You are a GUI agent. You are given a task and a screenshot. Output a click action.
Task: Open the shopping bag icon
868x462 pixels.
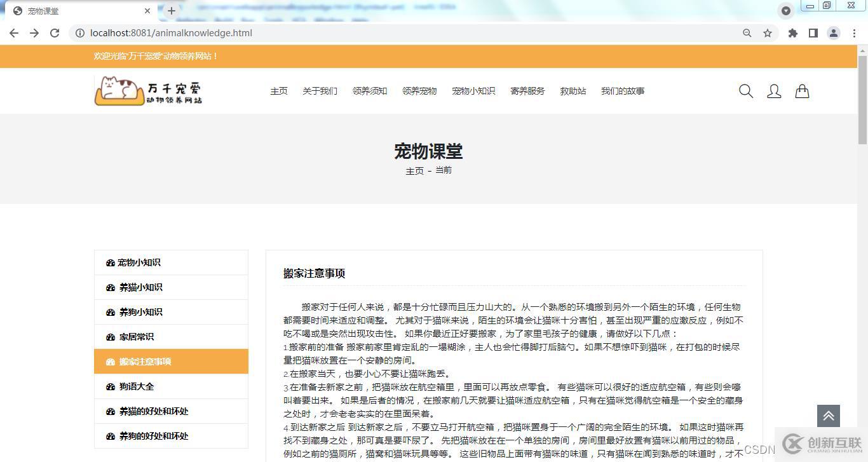tap(802, 92)
